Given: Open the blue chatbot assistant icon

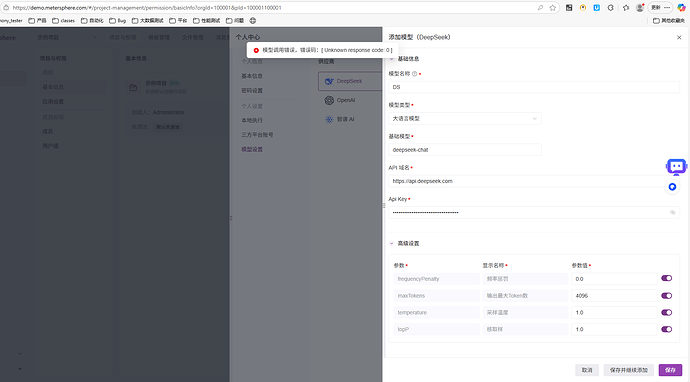Looking at the screenshot, I should click(676, 167).
